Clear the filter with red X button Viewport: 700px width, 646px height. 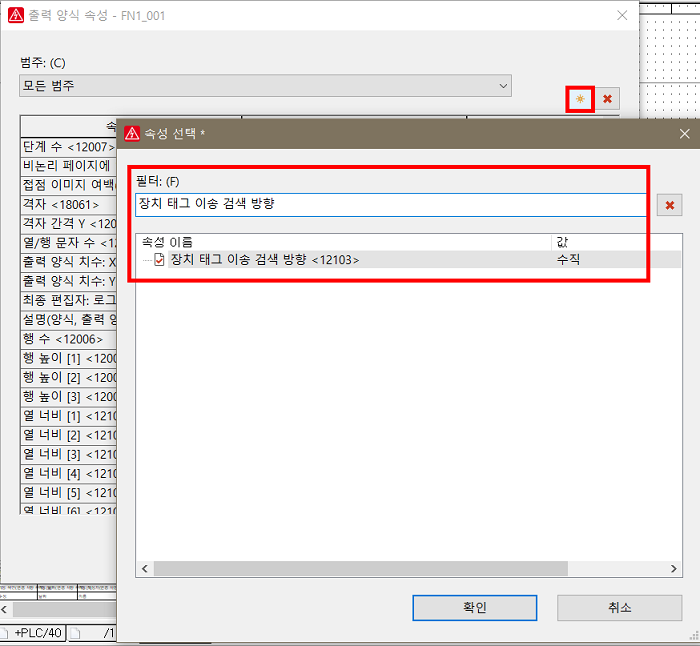(x=669, y=205)
